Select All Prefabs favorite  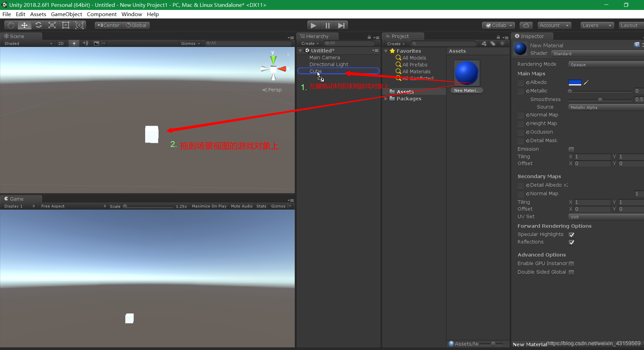[415, 65]
